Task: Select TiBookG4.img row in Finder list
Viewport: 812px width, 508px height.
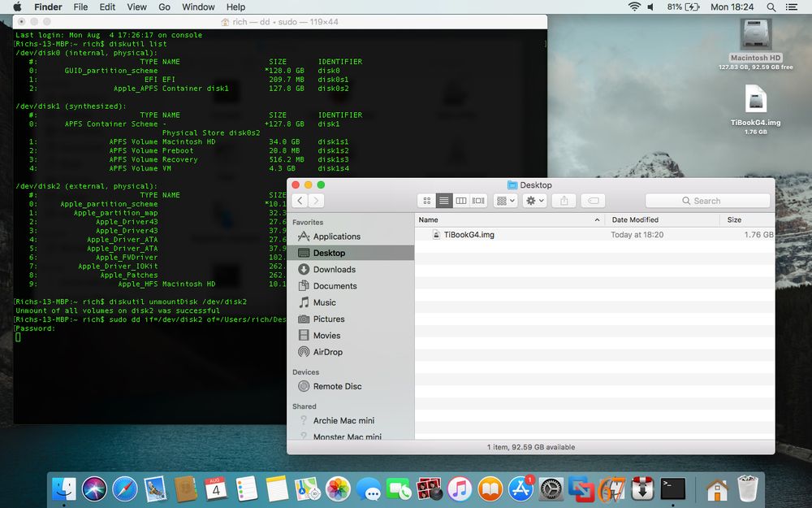Action: pyautogui.click(x=595, y=235)
